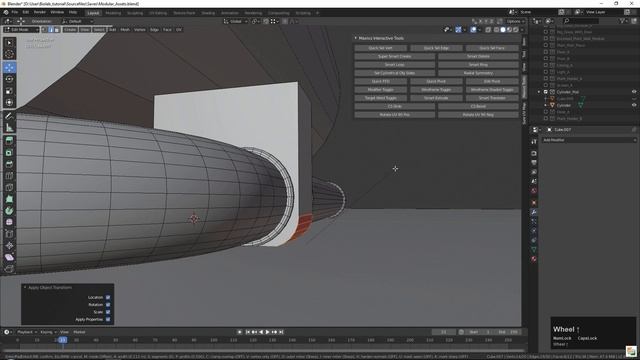Open the Render menu
This screenshot has height=360, width=640.
40,12
